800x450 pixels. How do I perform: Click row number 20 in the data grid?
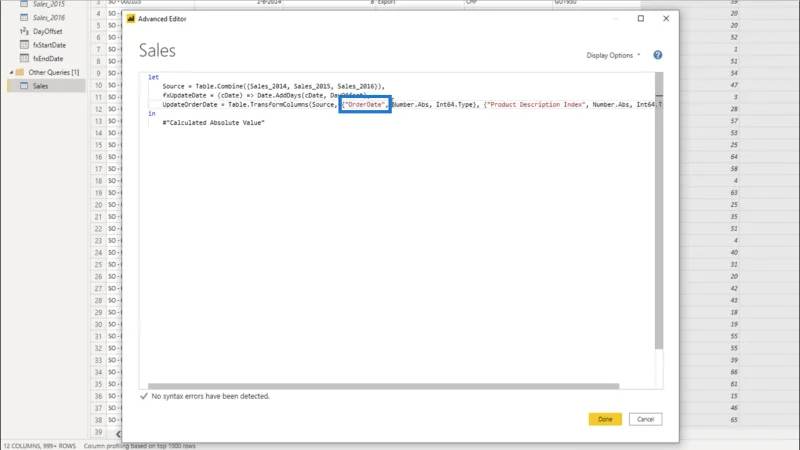tap(98, 205)
